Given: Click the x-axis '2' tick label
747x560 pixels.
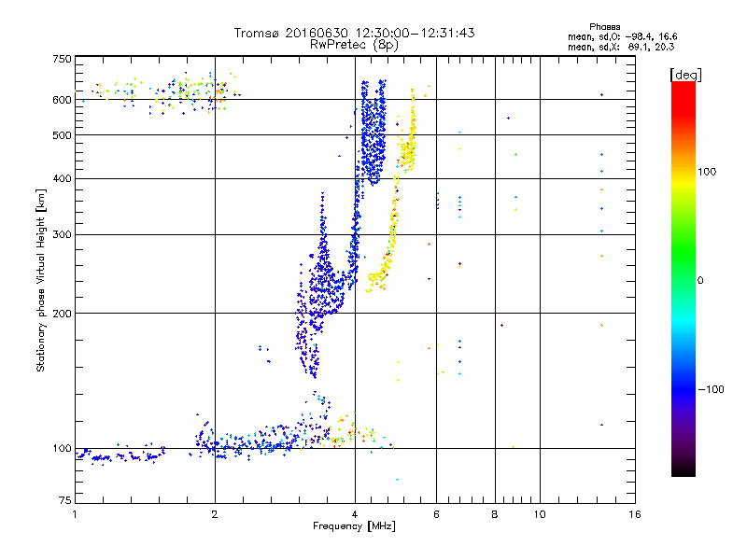Looking at the screenshot, I should click(215, 514).
